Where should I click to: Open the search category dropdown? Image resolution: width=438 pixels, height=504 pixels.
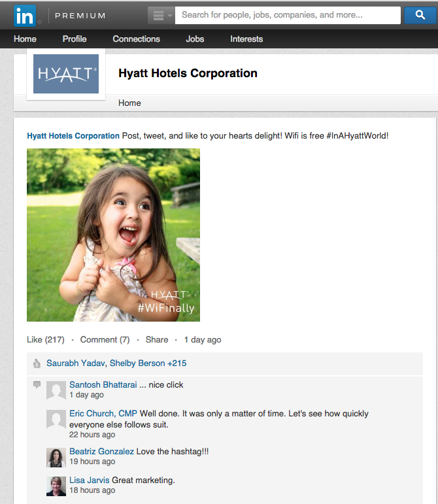click(161, 15)
